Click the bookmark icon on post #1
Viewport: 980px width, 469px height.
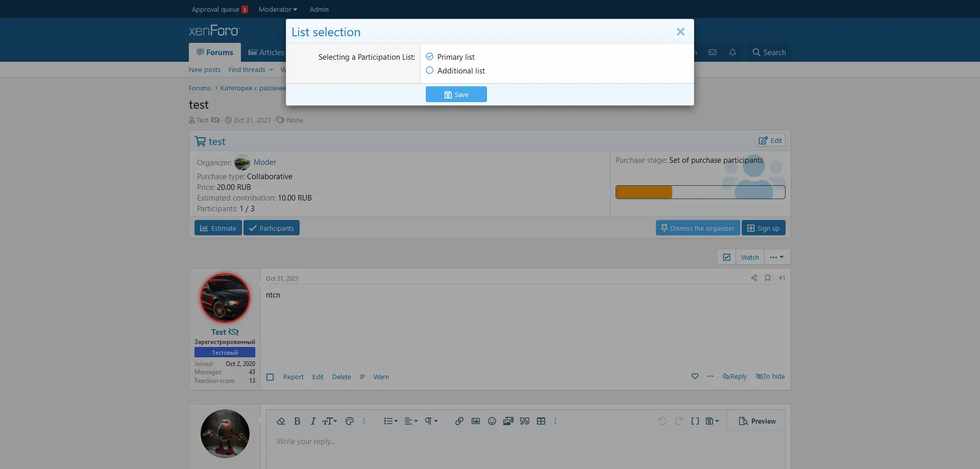768,278
